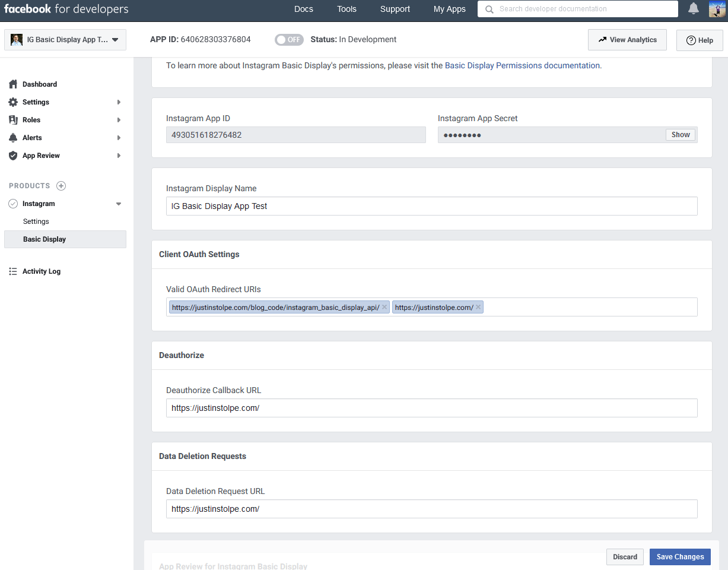Expand the App Review submenu arrow
The height and width of the screenshot is (570, 728).
click(119, 156)
